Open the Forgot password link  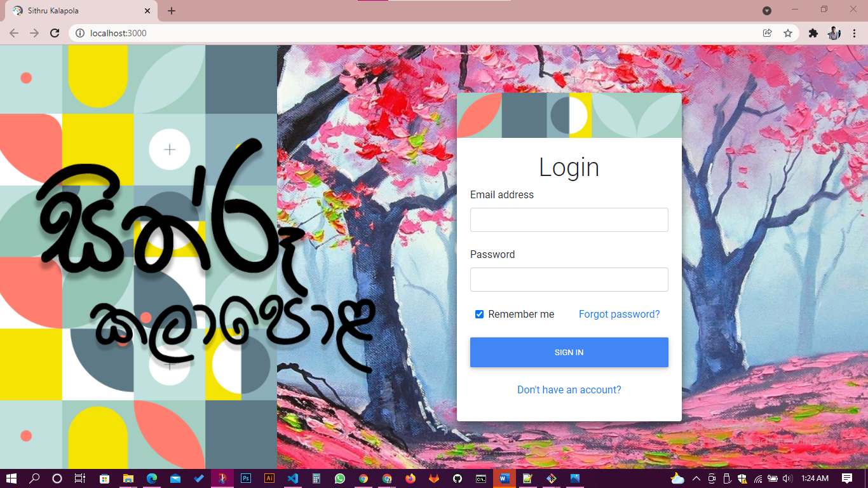(x=619, y=315)
